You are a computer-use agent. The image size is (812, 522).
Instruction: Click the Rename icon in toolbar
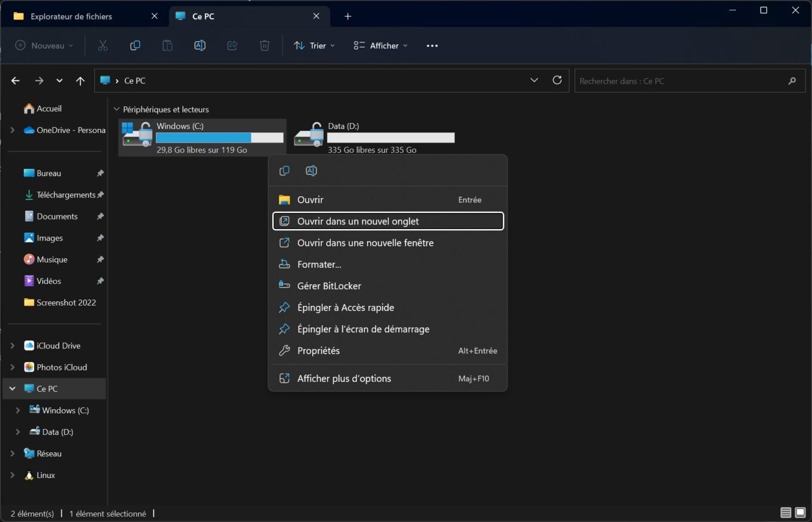click(200, 45)
